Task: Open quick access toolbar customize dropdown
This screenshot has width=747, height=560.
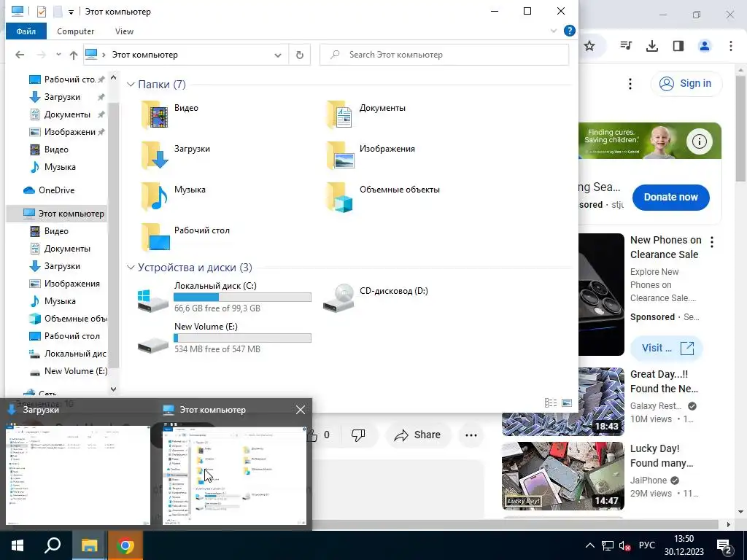Action: point(71,12)
